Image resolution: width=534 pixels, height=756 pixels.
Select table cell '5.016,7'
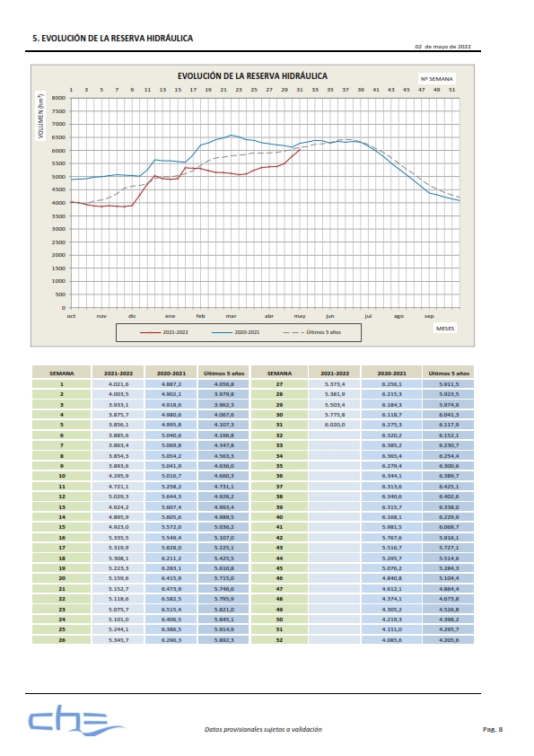pyautogui.click(x=171, y=476)
